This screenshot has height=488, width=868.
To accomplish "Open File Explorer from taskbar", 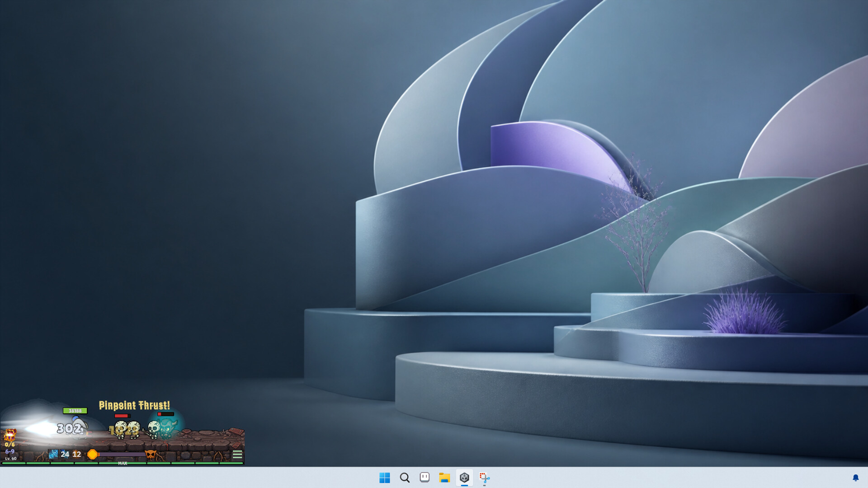I will 444,478.
